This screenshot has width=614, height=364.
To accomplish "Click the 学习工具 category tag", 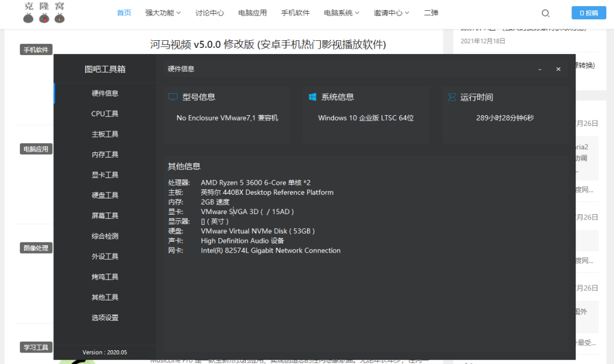I will point(36,347).
